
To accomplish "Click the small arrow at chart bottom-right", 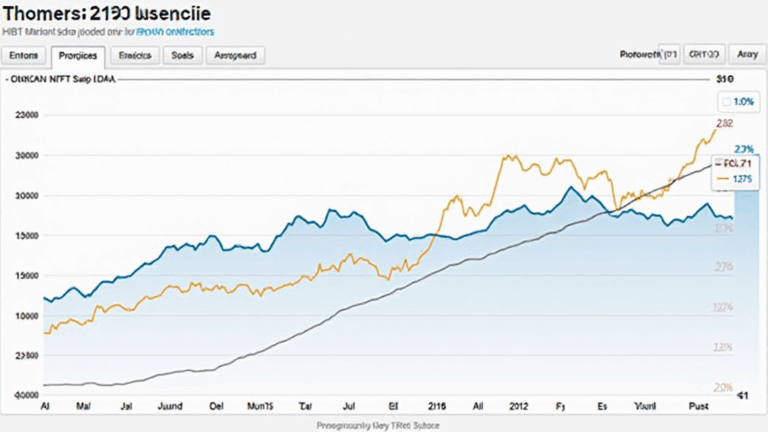I will [742, 396].
